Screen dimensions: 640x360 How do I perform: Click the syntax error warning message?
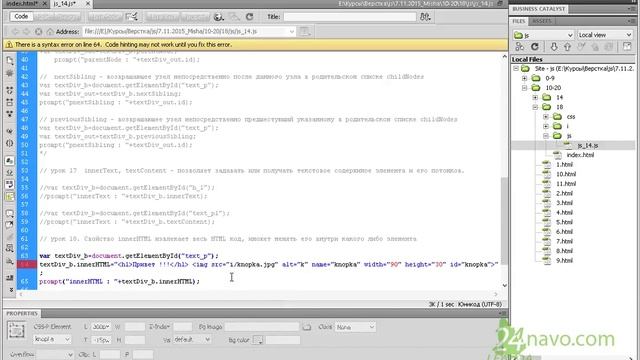point(123,44)
